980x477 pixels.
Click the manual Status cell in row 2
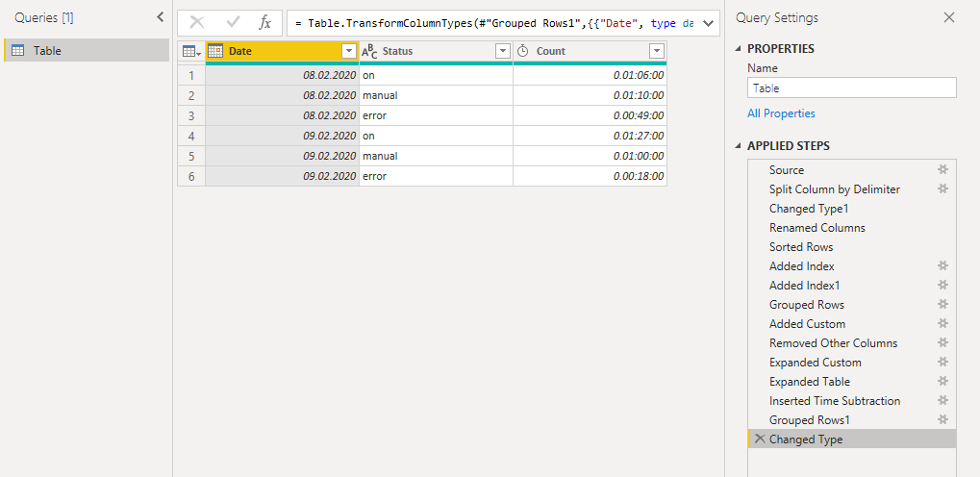click(437, 95)
